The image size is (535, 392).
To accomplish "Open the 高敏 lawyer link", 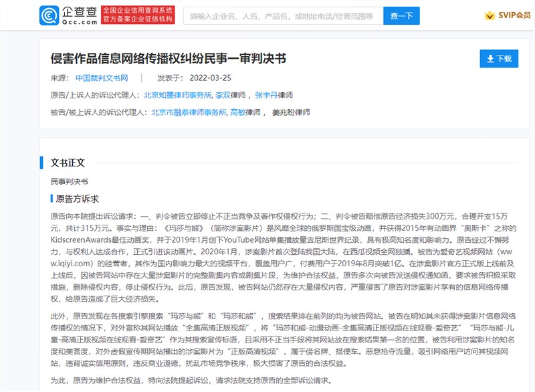I will (238, 112).
